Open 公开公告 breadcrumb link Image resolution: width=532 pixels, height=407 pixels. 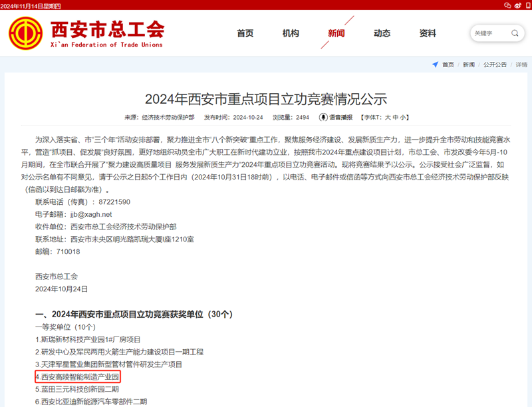click(x=495, y=65)
